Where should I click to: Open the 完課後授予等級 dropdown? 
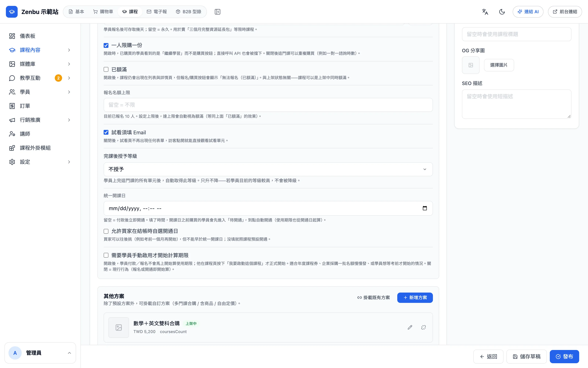point(268,169)
